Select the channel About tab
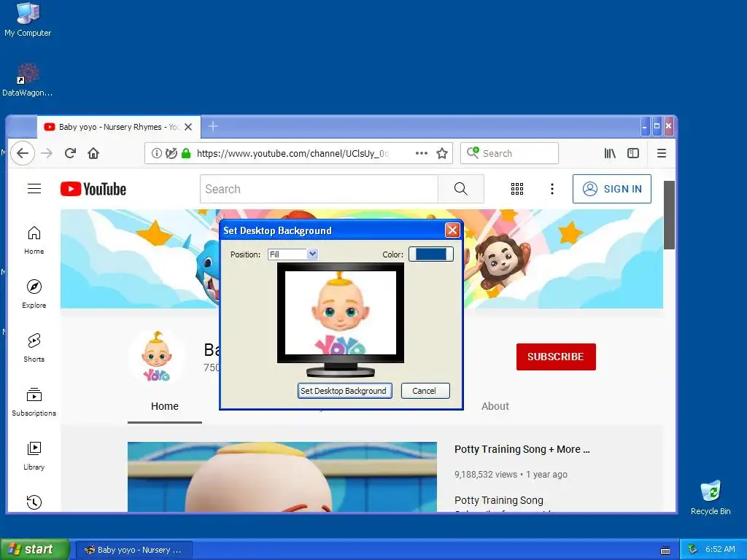This screenshot has height=560, width=747. click(495, 406)
